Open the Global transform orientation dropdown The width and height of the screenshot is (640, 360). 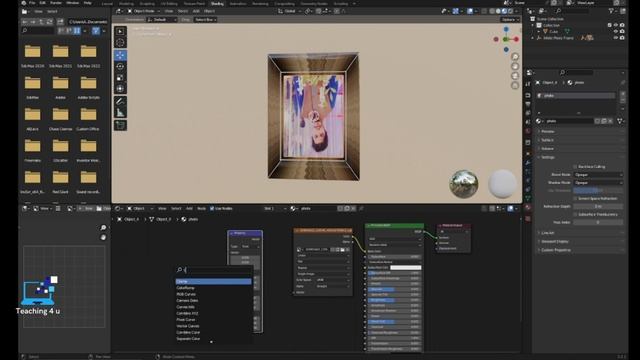click(x=290, y=11)
